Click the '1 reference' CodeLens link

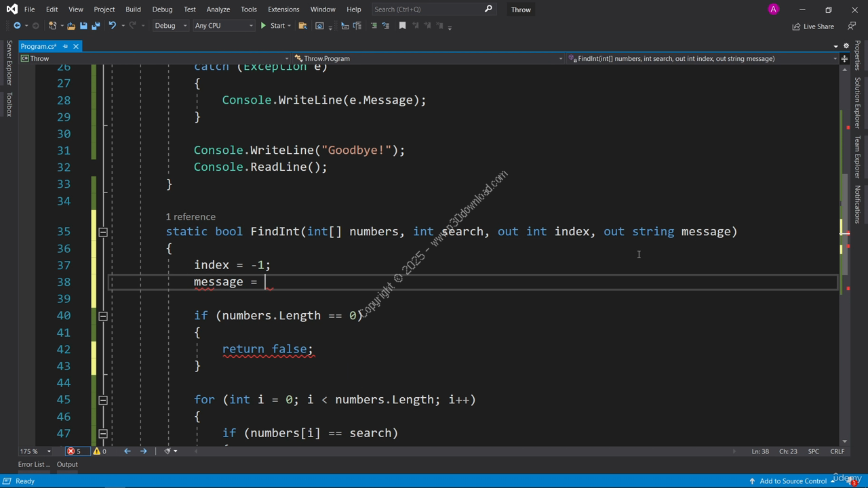point(191,217)
